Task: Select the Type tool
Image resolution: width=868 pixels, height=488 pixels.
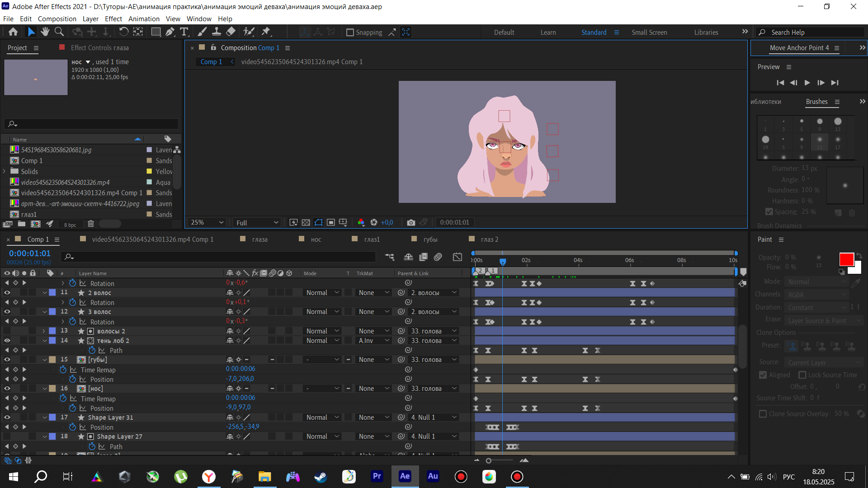Action: tap(184, 32)
